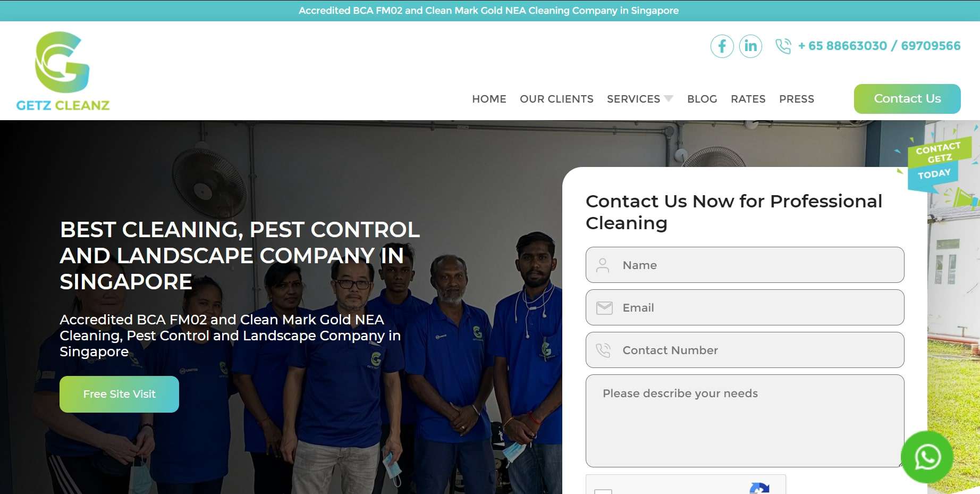This screenshot has height=494, width=980.
Task: Focus the Email input field
Action: coord(745,307)
